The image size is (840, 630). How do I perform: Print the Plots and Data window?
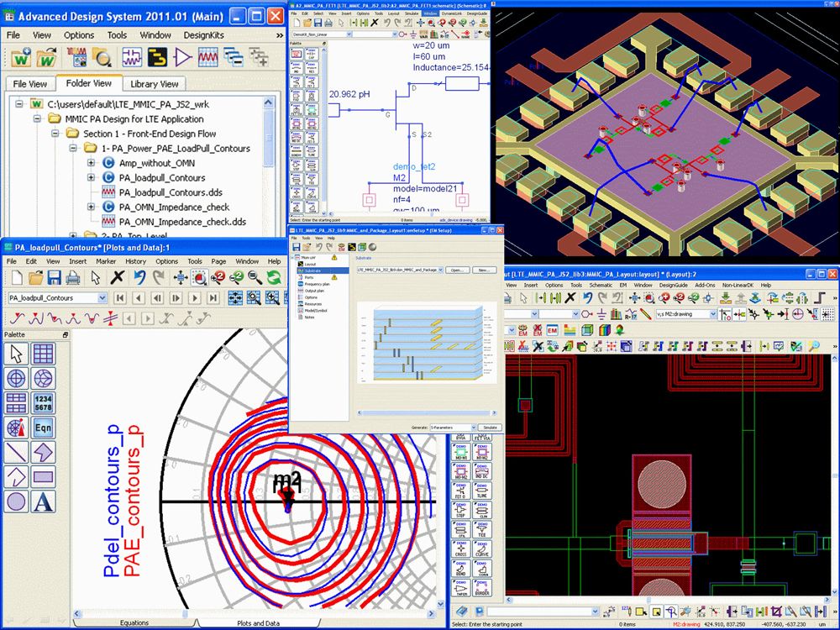[x=73, y=277]
